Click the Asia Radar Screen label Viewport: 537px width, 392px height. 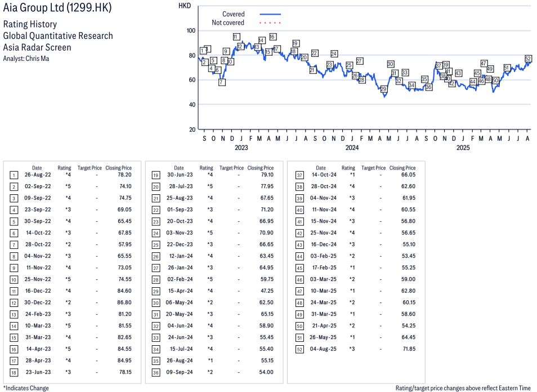37,47
